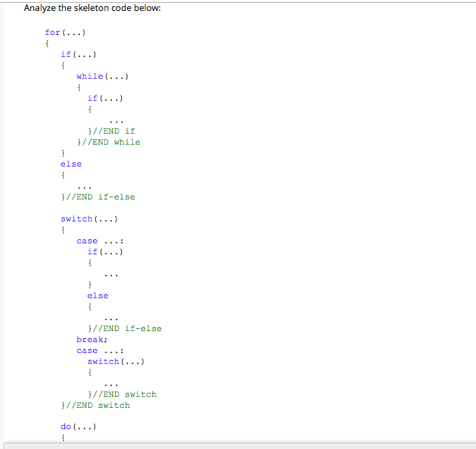
Task: Click the 'else' keyword inside the first case
Action: (x=98, y=295)
